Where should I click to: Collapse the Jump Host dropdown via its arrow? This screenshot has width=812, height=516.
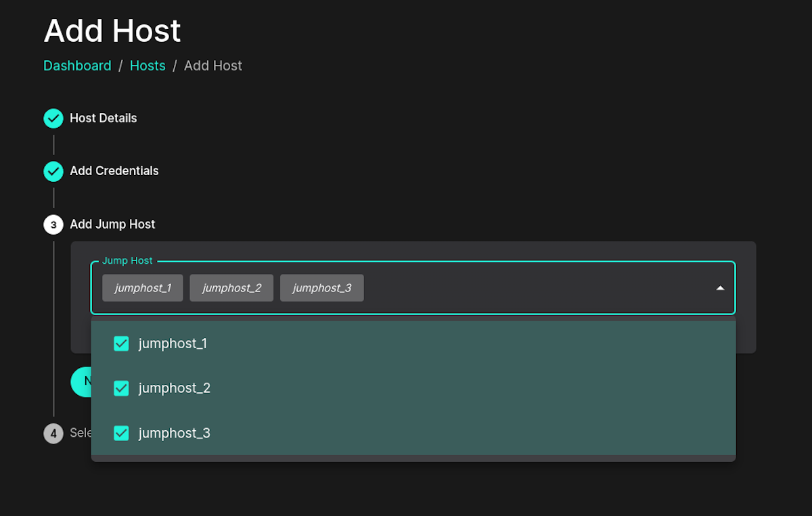point(720,287)
